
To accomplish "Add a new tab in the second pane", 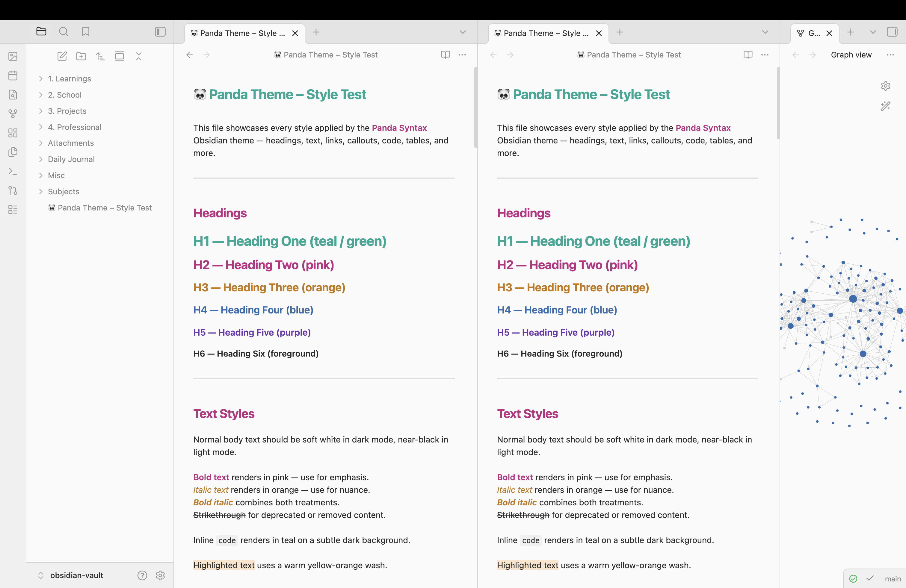I will click(620, 32).
